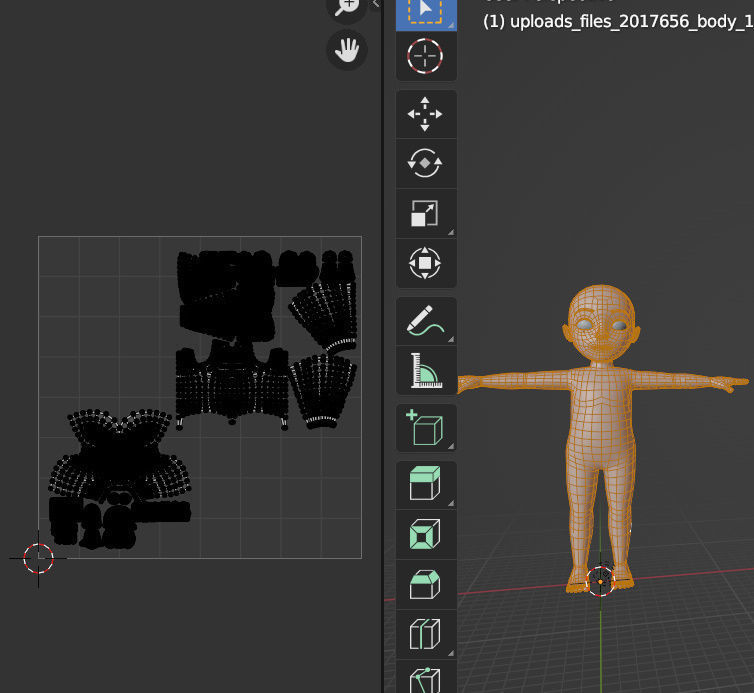Select the Scale tool
Image resolution: width=754 pixels, height=693 pixels.
click(x=426, y=214)
